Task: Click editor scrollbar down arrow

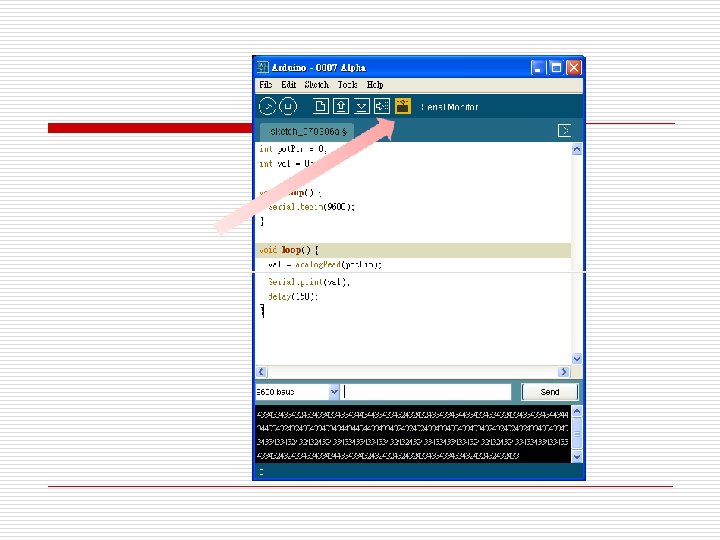Action: click(577, 359)
